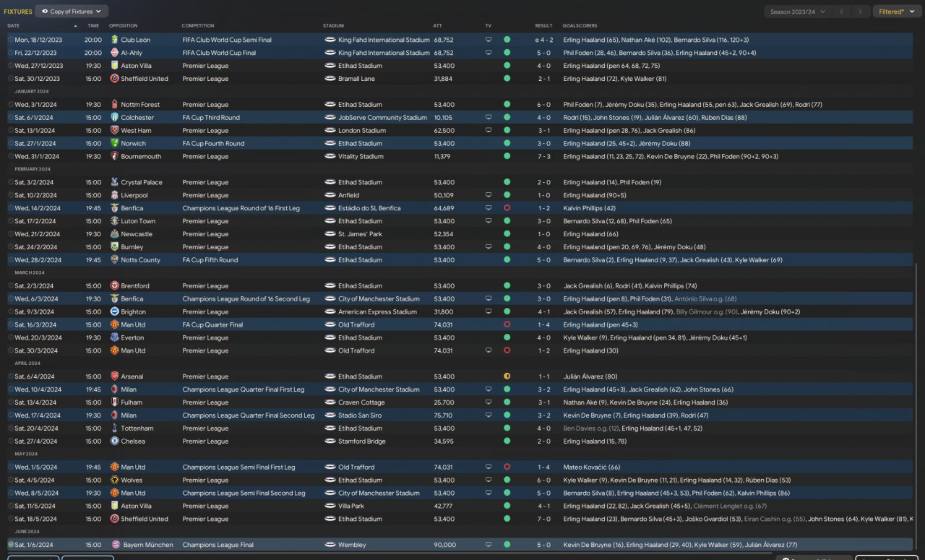Go to the next season arrow
925x560 pixels.
[860, 12]
